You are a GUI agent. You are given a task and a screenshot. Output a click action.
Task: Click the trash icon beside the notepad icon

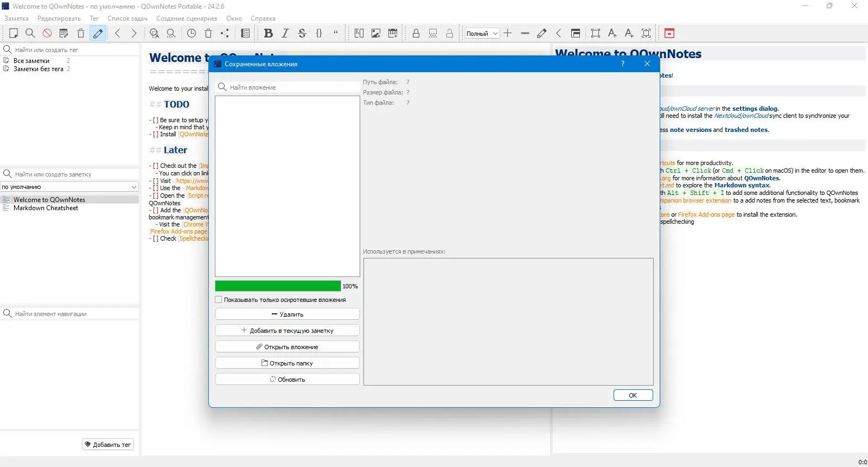pyautogui.click(x=81, y=33)
